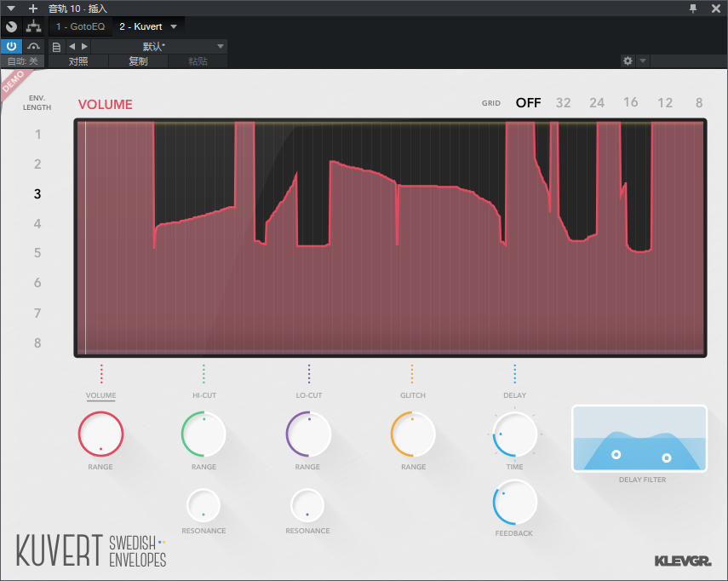The image size is (728, 581).
Task: Select grid value 12
Action: pos(665,102)
